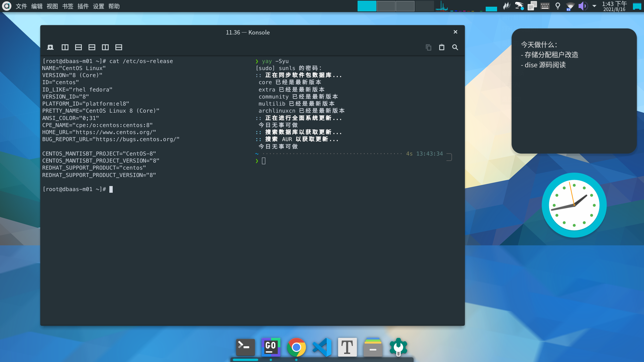Viewport: 644px width, 362px height.
Task: Open the 帮助 menu
Action: coord(114,6)
